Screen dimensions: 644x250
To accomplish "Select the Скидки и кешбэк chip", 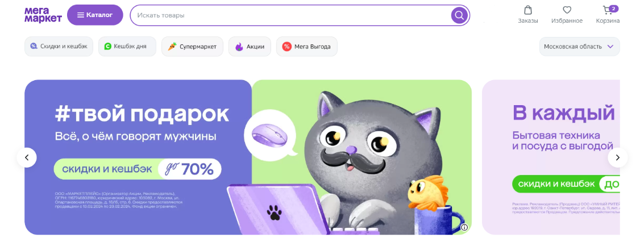I will point(59,47).
